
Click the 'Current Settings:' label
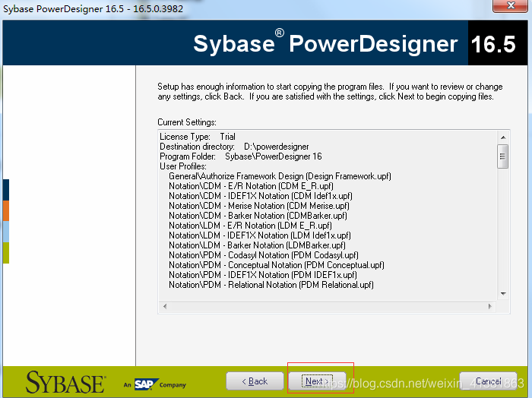[x=187, y=122]
